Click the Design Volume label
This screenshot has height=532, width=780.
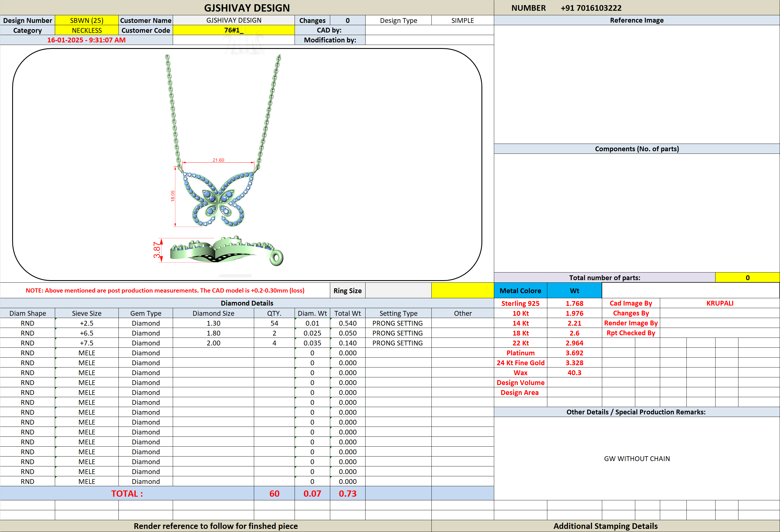click(520, 383)
